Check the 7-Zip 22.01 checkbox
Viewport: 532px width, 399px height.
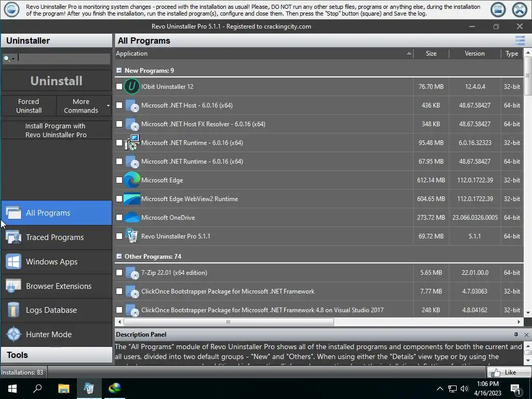pyautogui.click(x=119, y=272)
